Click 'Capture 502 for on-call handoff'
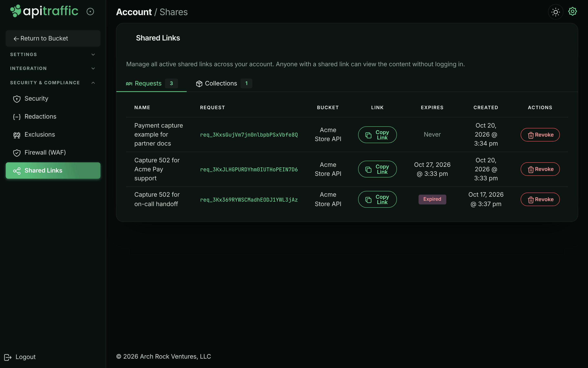 tap(157, 199)
